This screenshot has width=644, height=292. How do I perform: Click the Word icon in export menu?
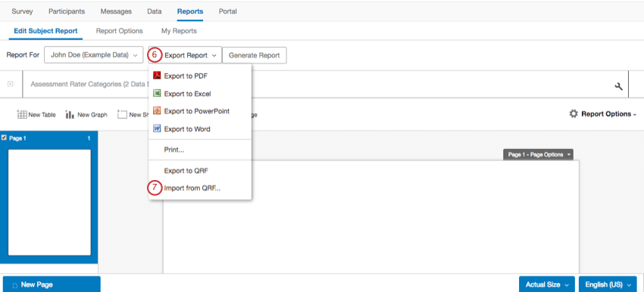[x=157, y=129]
